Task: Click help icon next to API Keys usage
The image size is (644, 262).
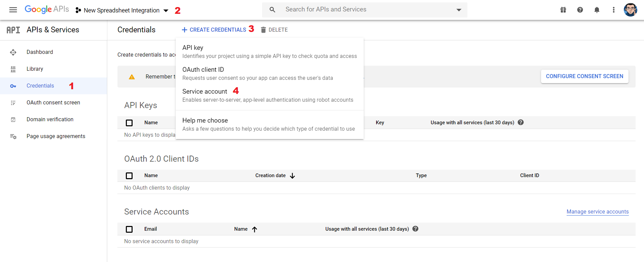Action: [x=521, y=122]
